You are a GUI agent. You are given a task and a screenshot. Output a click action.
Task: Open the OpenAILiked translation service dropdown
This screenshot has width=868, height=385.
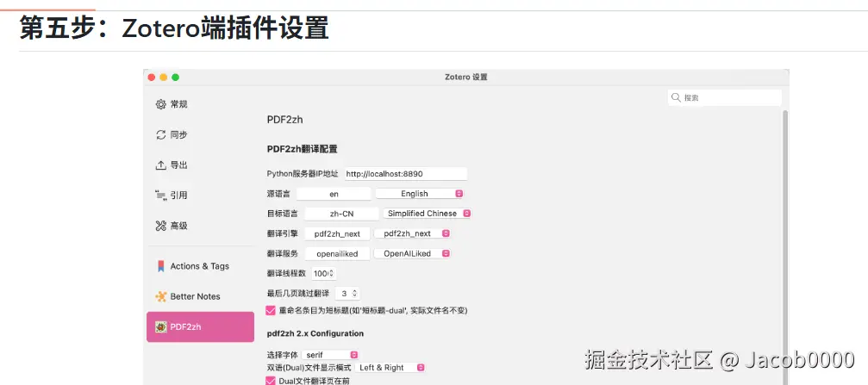(x=412, y=253)
